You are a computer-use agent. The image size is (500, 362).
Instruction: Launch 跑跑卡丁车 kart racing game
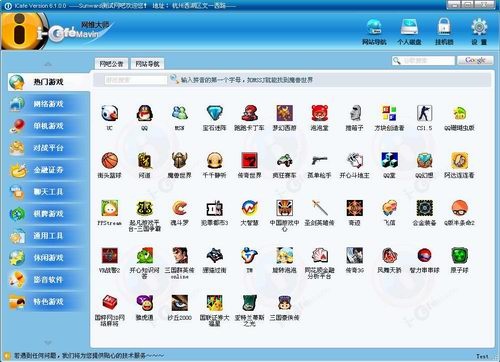(x=249, y=113)
